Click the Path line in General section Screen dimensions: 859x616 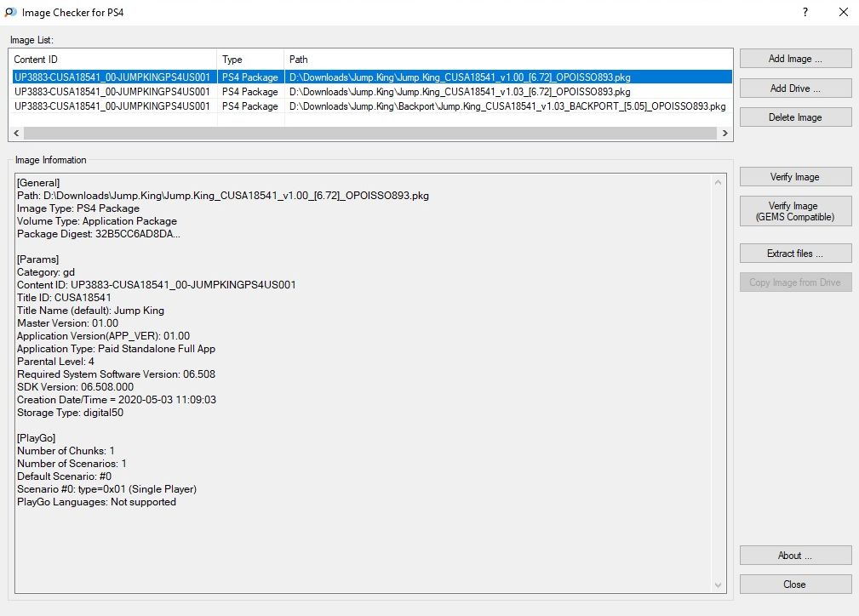point(223,196)
